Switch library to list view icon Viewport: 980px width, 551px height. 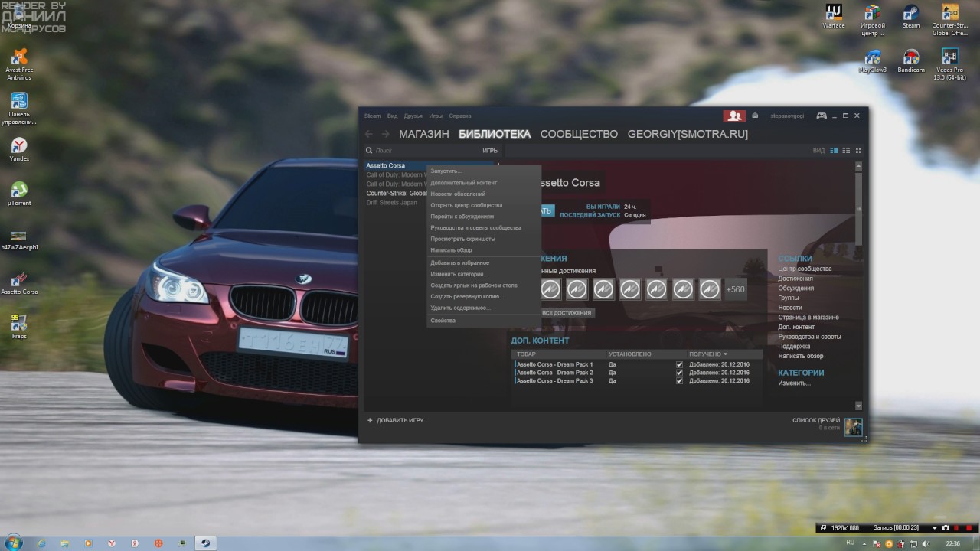click(x=847, y=151)
